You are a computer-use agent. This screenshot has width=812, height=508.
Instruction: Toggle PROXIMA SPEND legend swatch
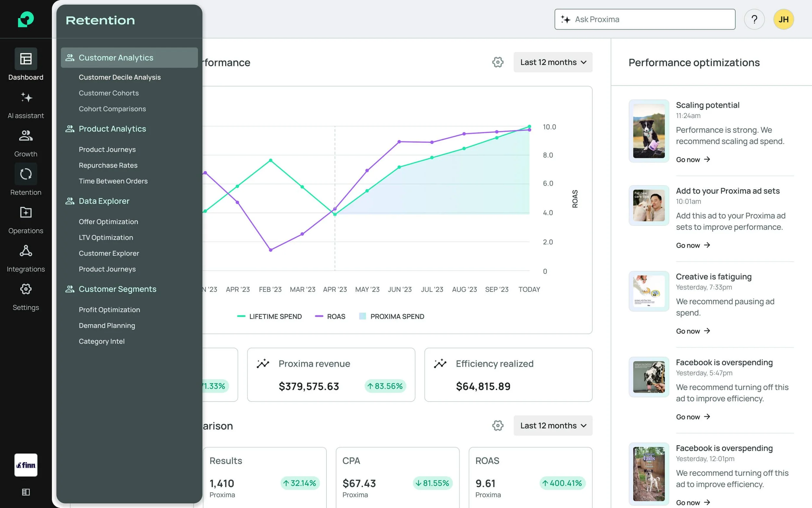[x=362, y=316]
